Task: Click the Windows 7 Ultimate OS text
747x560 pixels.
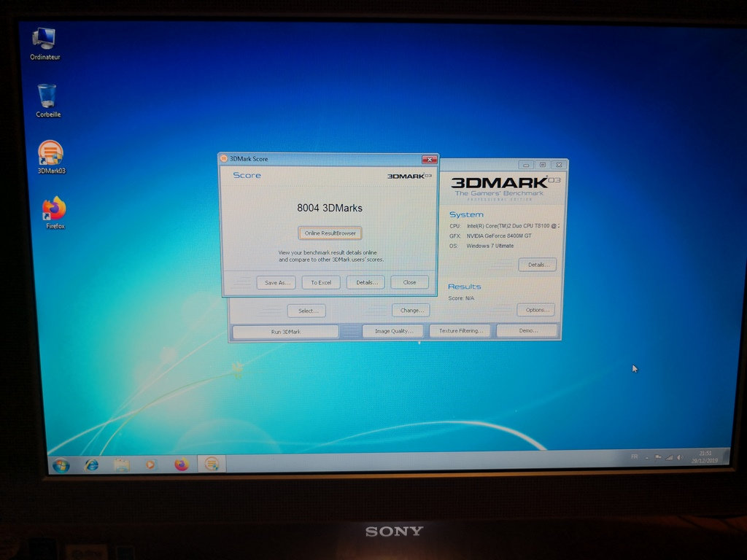Action: coord(489,246)
